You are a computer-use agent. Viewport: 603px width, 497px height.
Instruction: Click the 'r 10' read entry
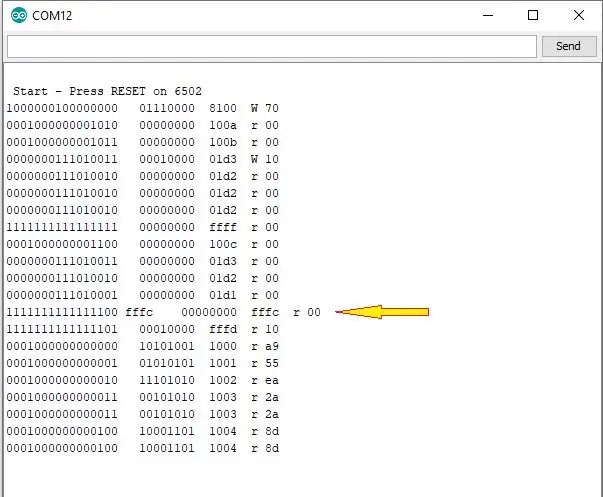(265, 329)
